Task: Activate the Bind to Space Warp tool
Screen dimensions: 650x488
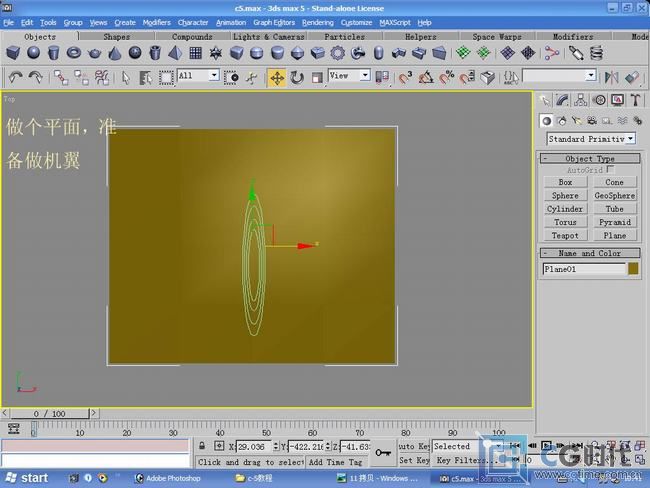Action: pyautogui.click(x=102, y=78)
